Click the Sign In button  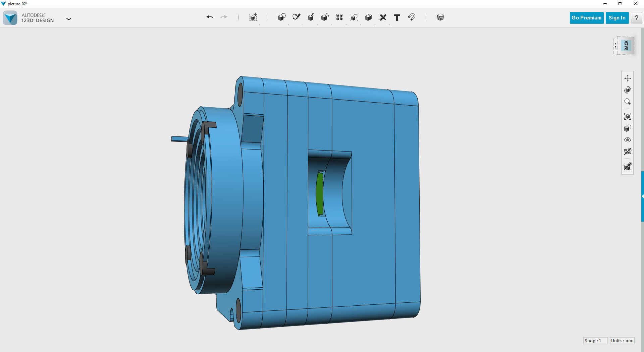coord(617,18)
